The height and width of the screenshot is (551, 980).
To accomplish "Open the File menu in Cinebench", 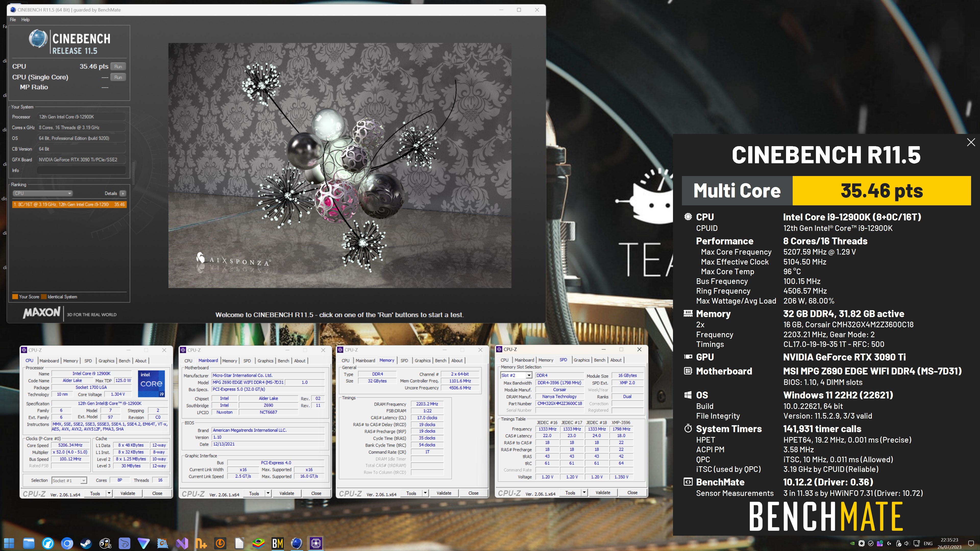I will pos(13,19).
